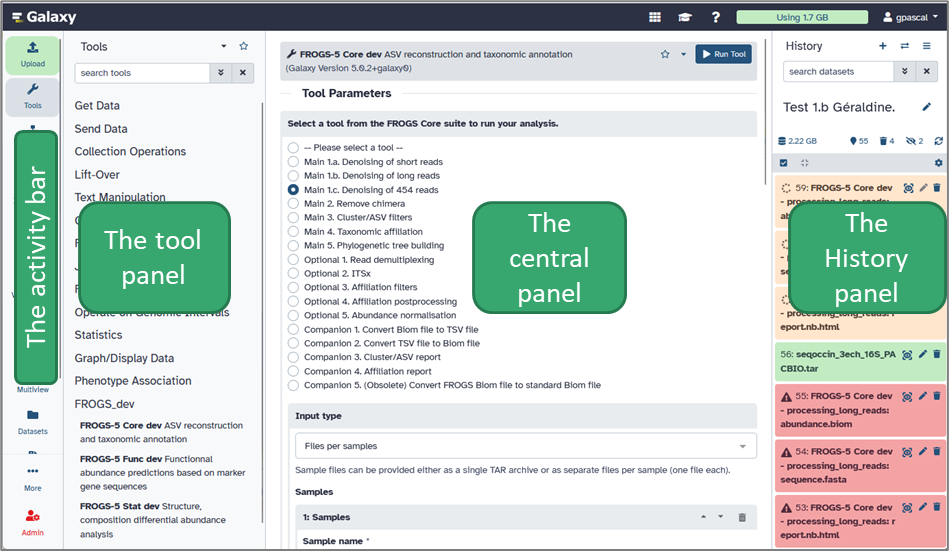Select Optional 2. ITSx radio button
Screen dimensions: 949x551
[x=293, y=274]
